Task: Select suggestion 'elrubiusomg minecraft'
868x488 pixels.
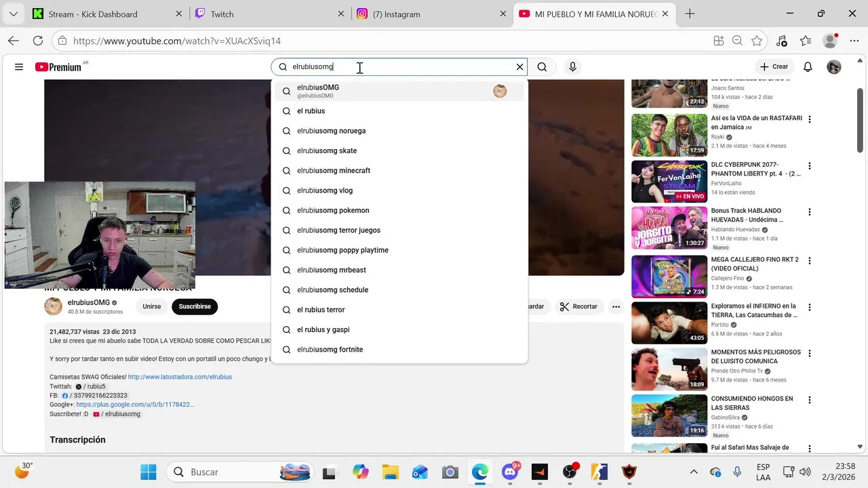Action: (x=399, y=171)
